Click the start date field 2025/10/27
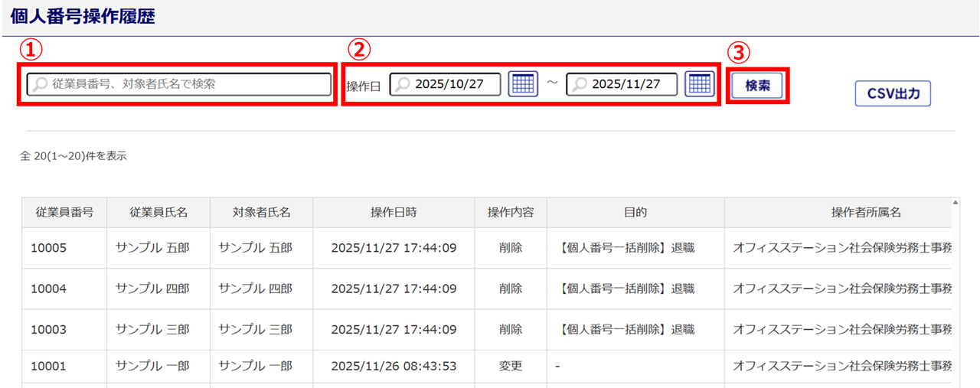The height and width of the screenshot is (388, 980). point(446,84)
